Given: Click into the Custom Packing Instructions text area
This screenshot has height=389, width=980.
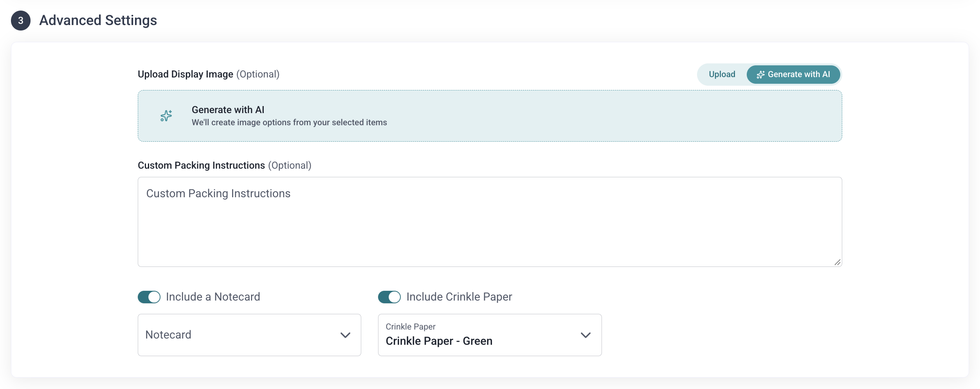Looking at the screenshot, I should click(490, 222).
